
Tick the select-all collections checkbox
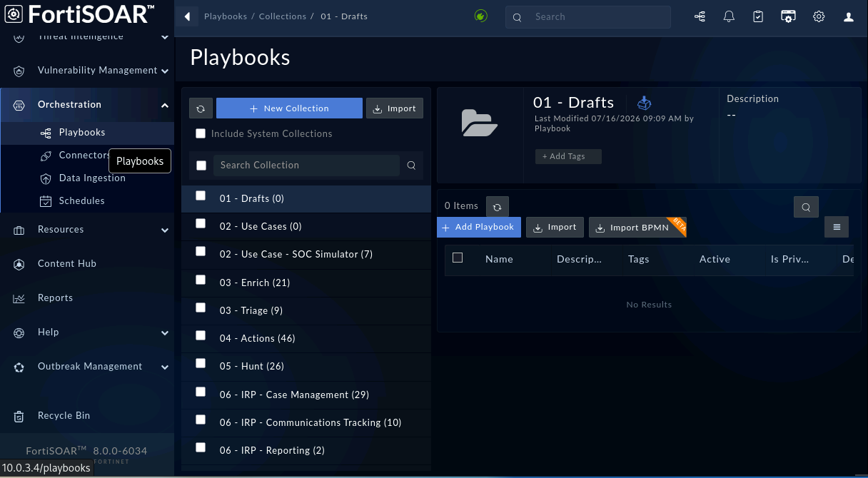[201, 166]
